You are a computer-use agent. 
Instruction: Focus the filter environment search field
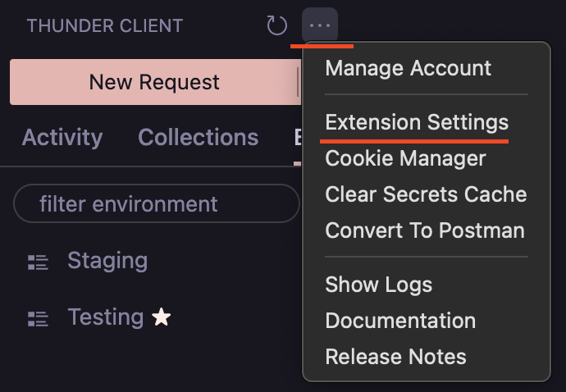157,203
